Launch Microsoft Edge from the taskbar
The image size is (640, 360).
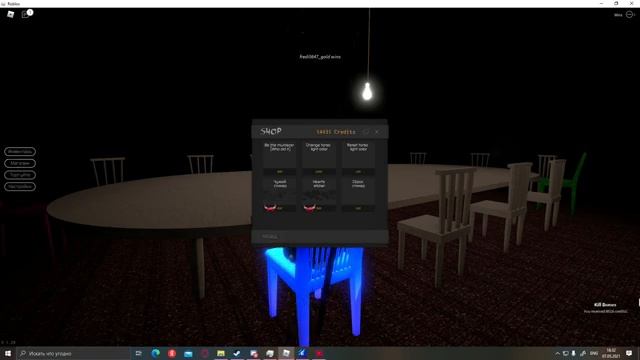click(x=156, y=353)
